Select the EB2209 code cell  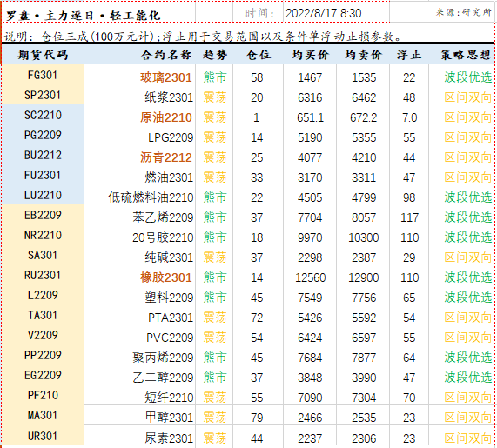(43, 215)
